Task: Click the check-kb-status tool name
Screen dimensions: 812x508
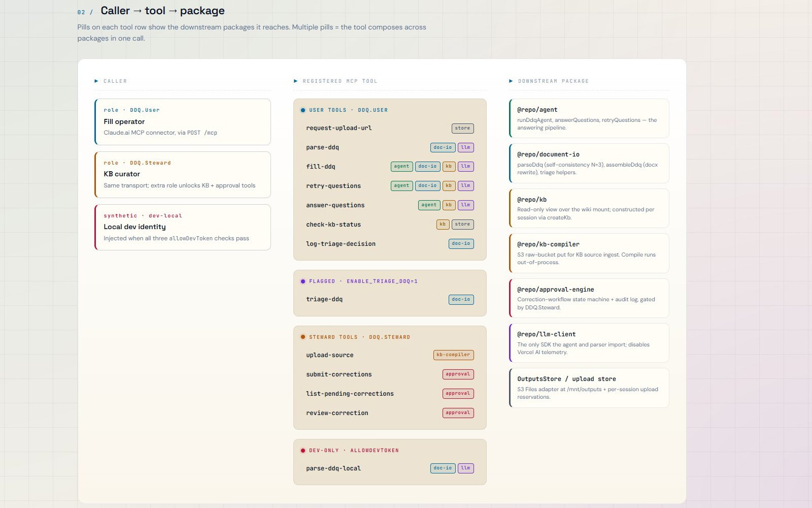Action: point(333,225)
